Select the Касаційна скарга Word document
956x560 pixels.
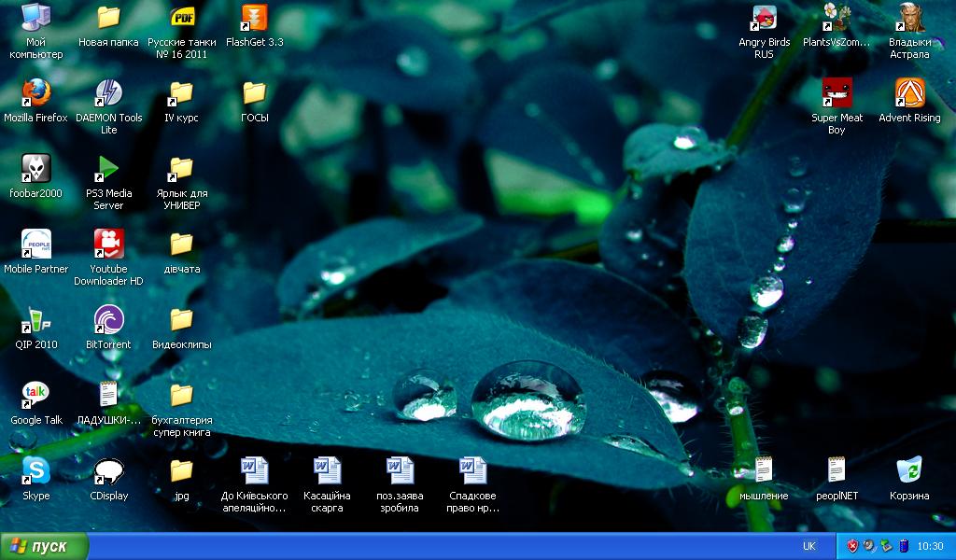click(x=327, y=471)
